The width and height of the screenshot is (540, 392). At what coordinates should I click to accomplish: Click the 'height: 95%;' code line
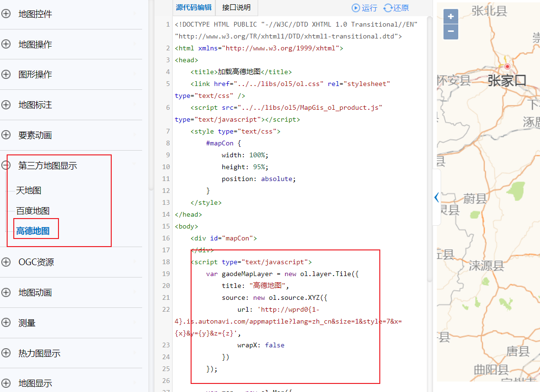[x=245, y=167]
